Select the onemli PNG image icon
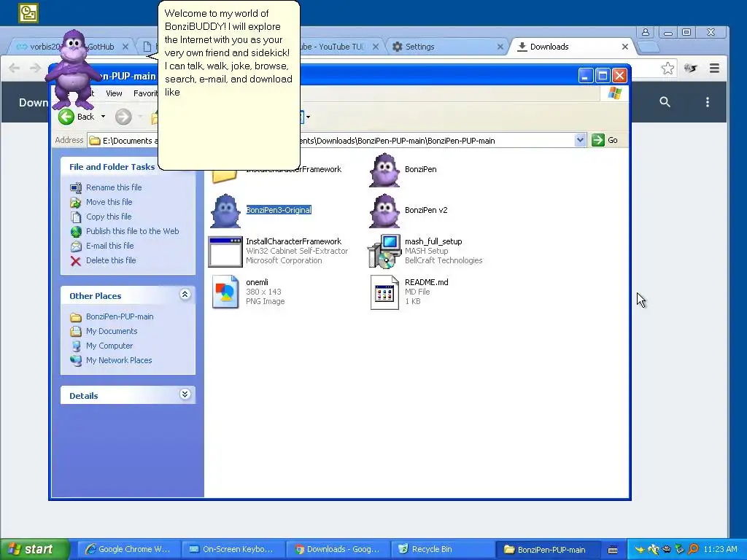The height and width of the screenshot is (560, 747). click(225, 292)
